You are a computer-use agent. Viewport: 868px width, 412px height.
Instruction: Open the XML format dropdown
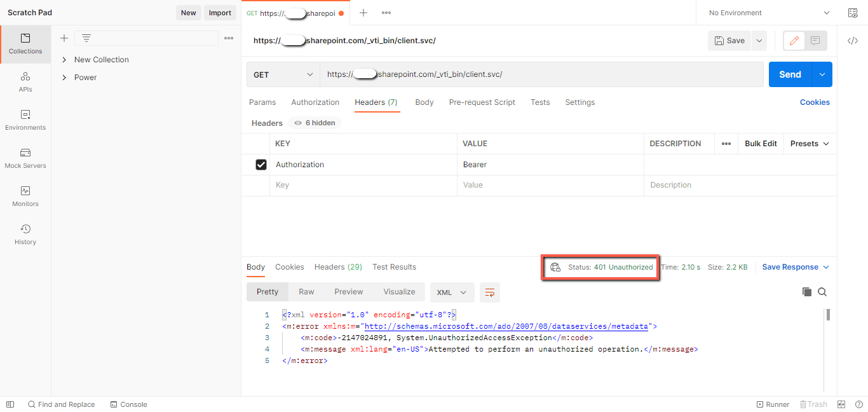tap(452, 292)
